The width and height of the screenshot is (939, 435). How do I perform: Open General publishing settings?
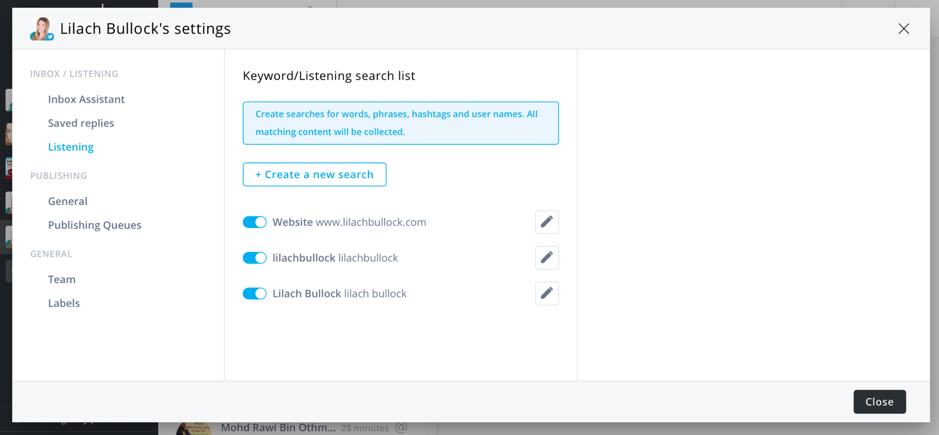tap(68, 201)
